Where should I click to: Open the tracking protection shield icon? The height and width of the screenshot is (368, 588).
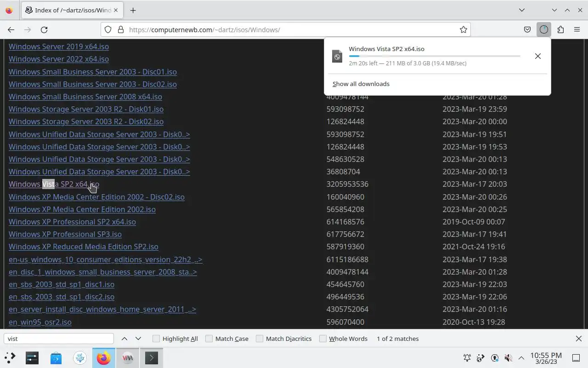[x=108, y=29]
